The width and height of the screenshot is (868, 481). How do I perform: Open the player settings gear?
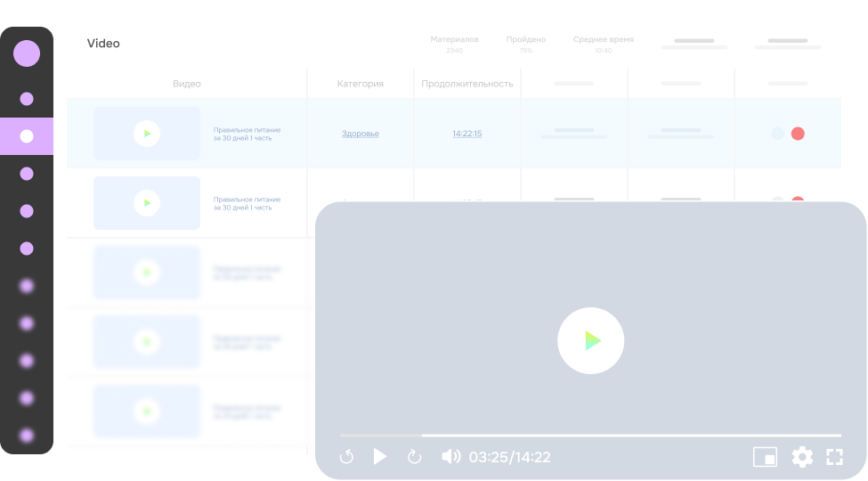tap(802, 457)
